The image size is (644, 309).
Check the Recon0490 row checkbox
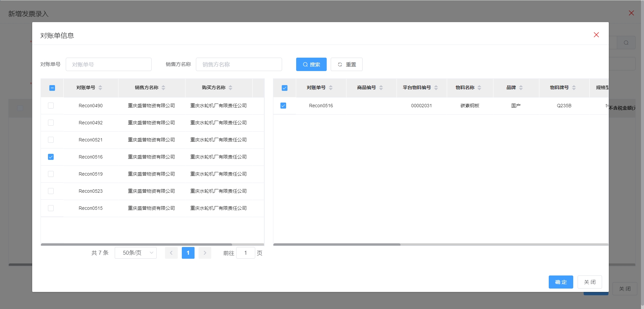pos(51,106)
